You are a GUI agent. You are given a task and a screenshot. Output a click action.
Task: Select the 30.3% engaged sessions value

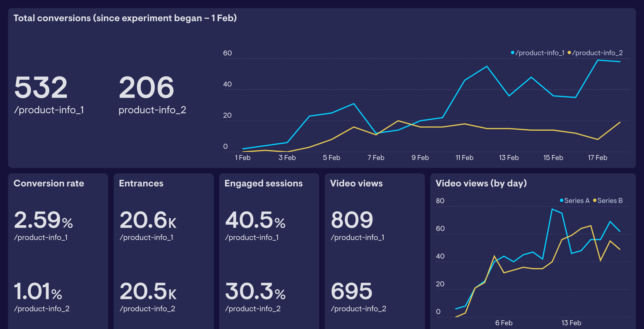[x=255, y=291]
